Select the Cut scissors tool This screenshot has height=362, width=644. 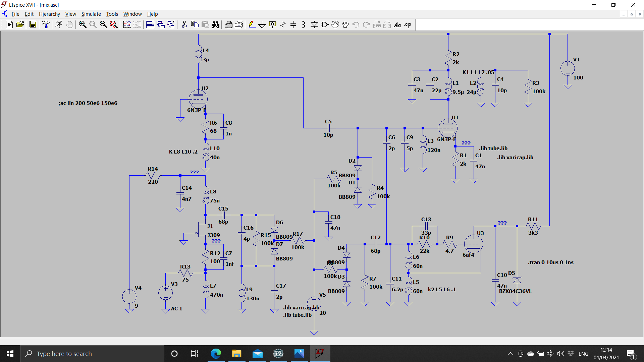[x=184, y=24]
